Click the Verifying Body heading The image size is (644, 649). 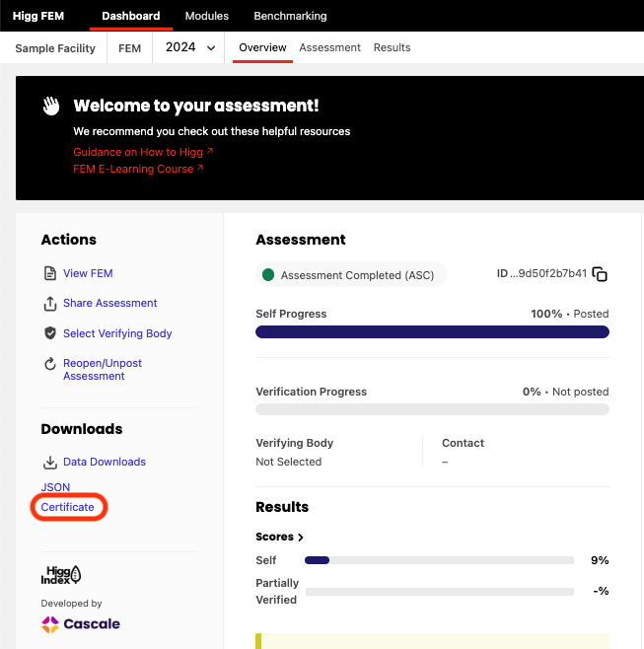pyautogui.click(x=294, y=443)
